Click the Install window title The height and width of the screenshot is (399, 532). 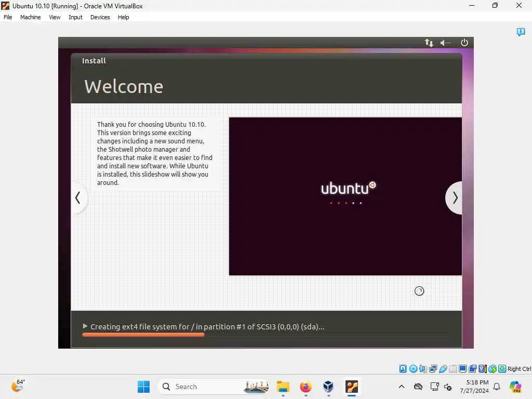click(94, 61)
